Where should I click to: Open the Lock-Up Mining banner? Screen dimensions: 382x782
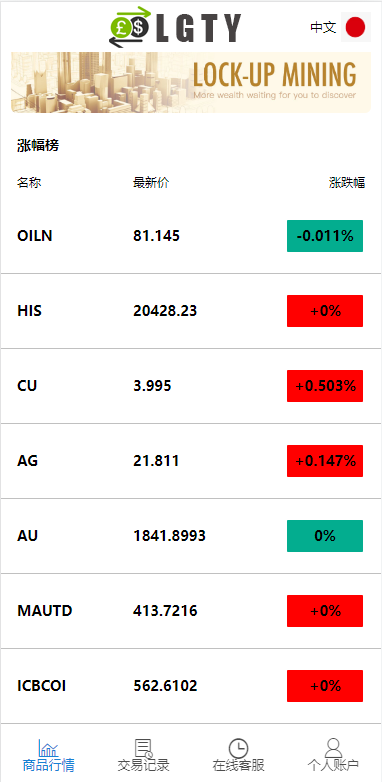click(x=191, y=82)
